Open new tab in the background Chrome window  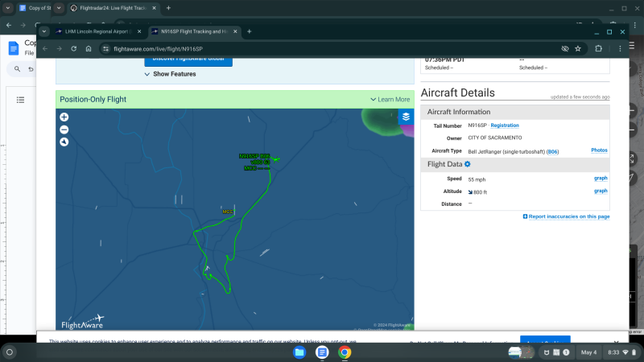(168, 8)
